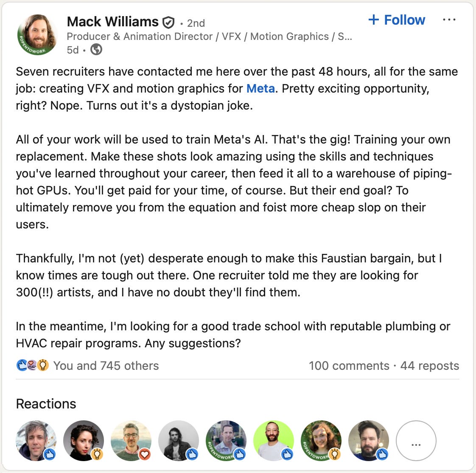
Task: Click 'You and 745 others'
Action: coord(105,366)
